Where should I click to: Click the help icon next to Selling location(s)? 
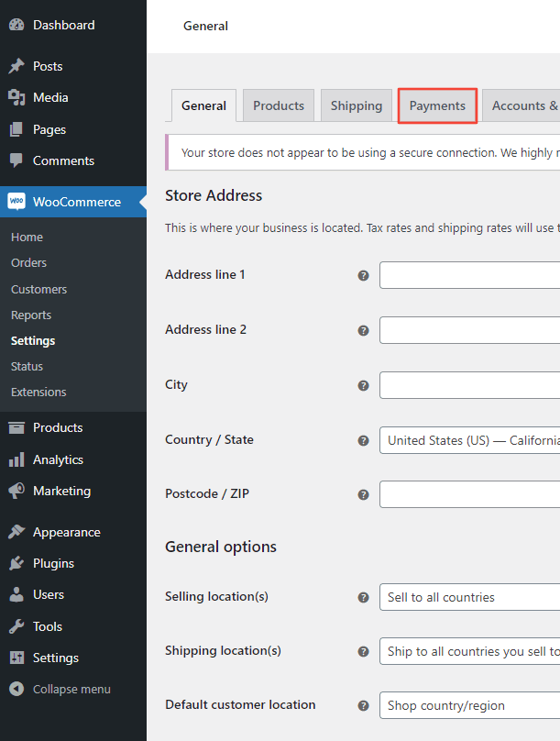point(363,597)
